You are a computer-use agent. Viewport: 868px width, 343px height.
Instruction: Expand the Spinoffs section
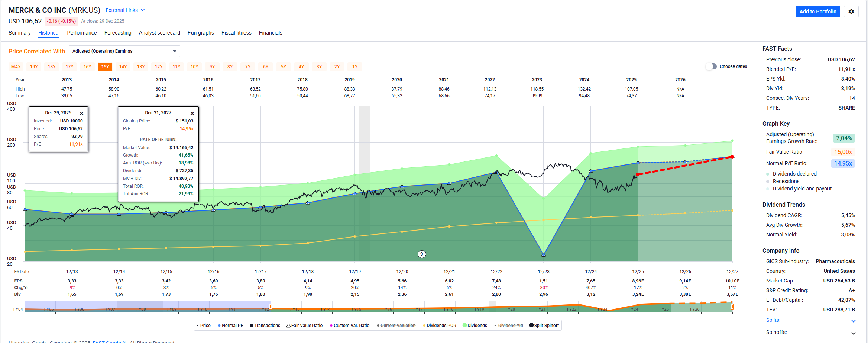[853, 333]
